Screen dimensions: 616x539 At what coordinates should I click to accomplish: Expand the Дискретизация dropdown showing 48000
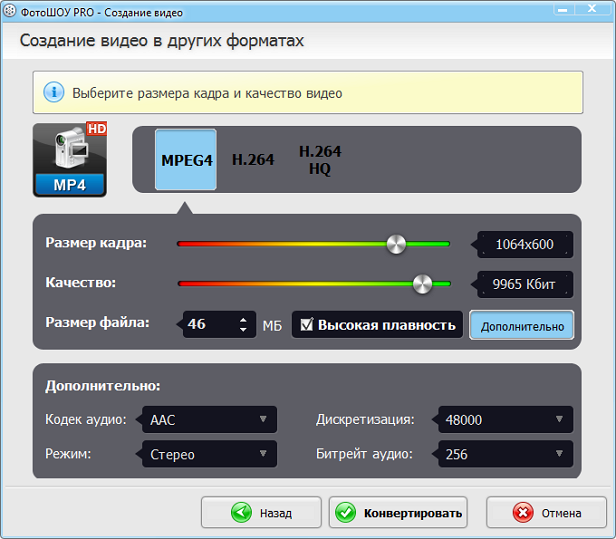click(x=506, y=420)
